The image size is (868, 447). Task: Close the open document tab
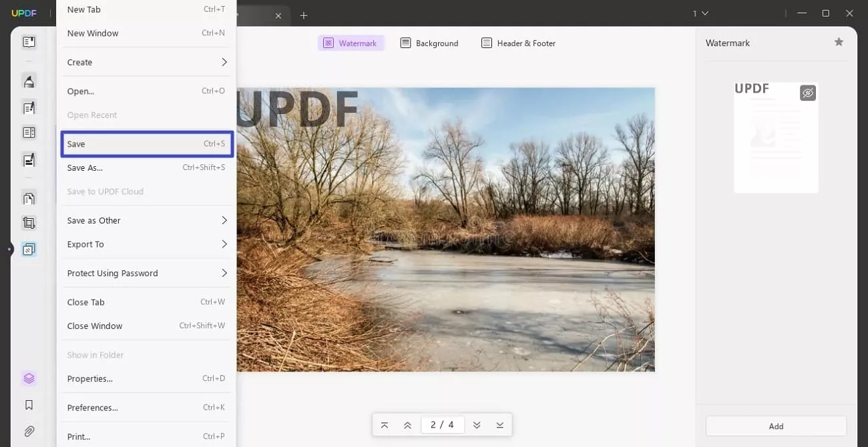coord(278,15)
